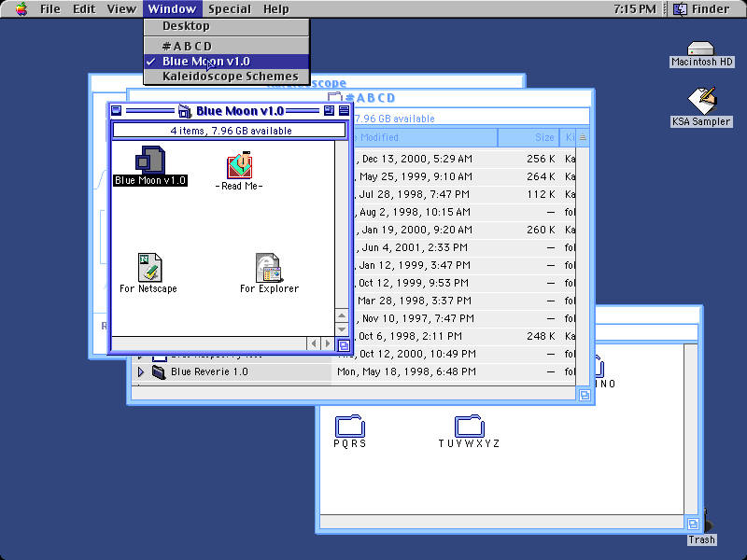Screen dimensions: 747x560
Task: Sort by the Date Modified column header
Action: click(424, 137)
